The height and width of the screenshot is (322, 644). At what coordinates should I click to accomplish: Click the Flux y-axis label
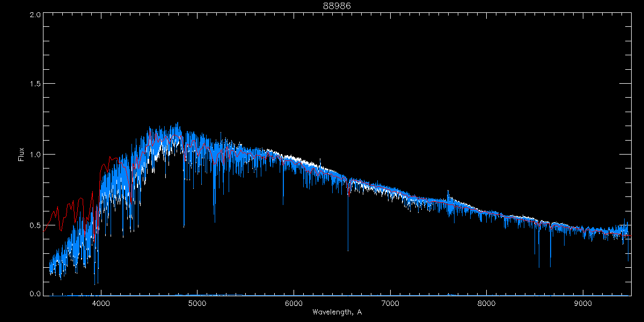(21, 155)
